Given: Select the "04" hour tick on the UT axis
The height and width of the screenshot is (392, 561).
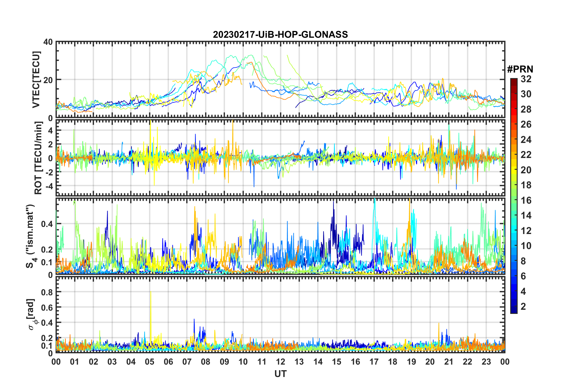Looking at the screenshot, I should [131, 362].
